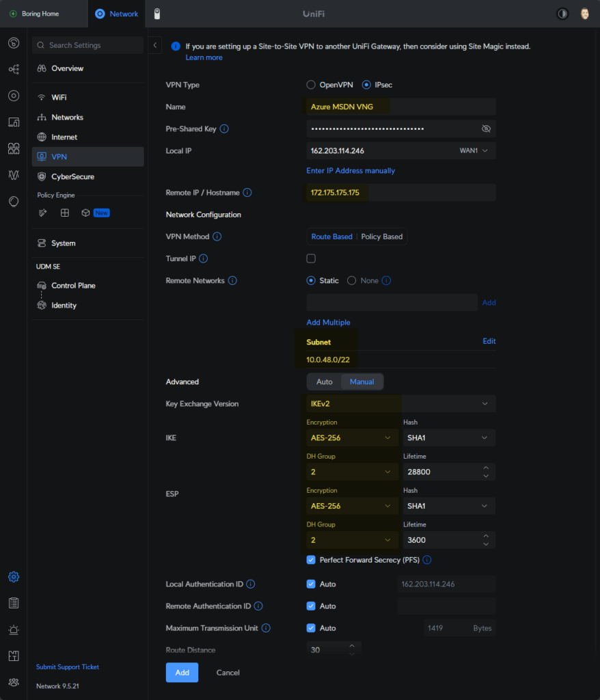The image size is (600, 700).
Task: Open the IKE Encryption AES-256 dropdown
Action: point(351,437)
